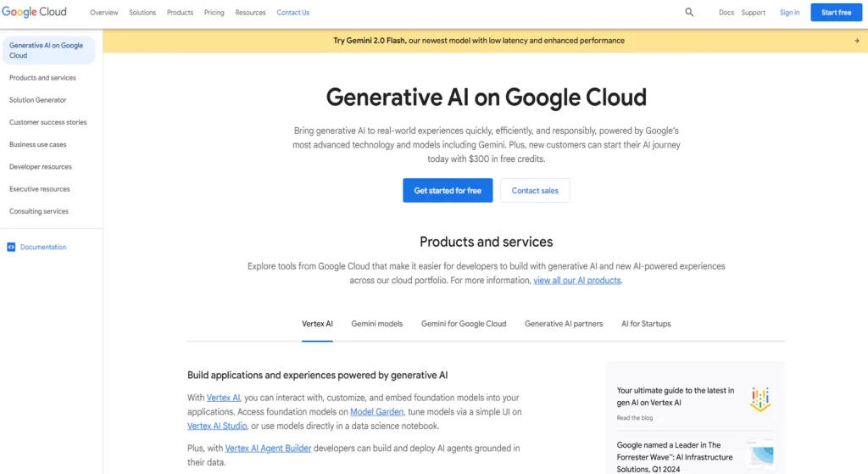Go to Products and services in sidebar
The height and width of the screenshot is (474, 868).
(x=42, y=78)
